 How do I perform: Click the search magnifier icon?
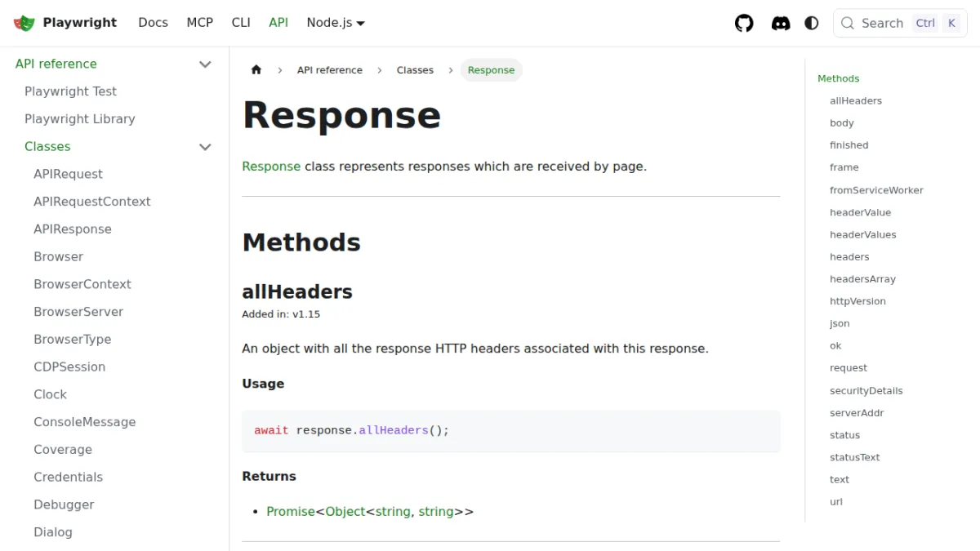point(848,23)
